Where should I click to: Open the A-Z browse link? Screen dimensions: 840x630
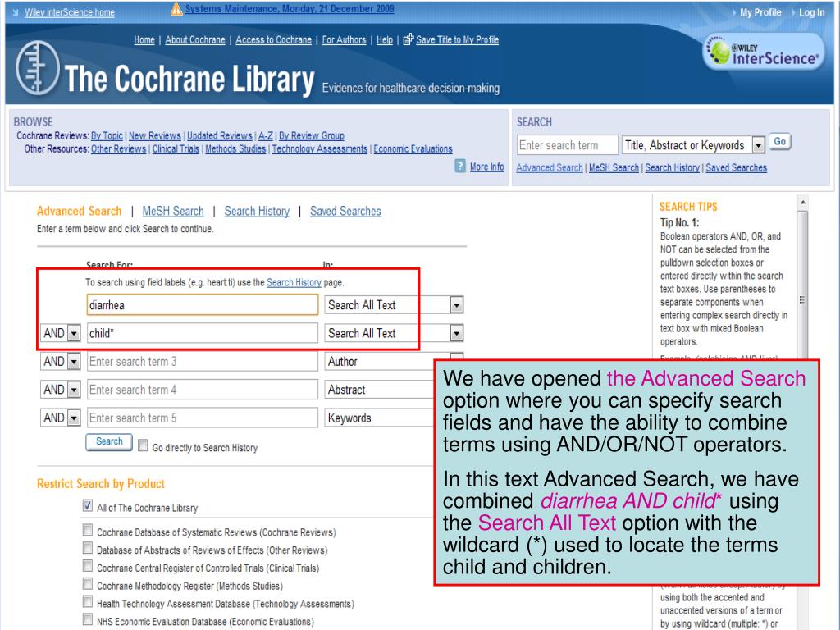tap(266, 135)
